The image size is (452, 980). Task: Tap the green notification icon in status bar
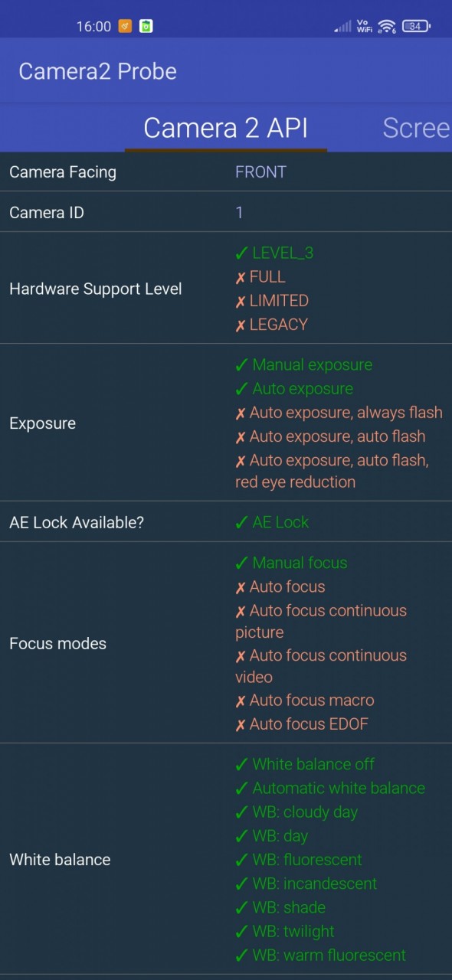146,26
